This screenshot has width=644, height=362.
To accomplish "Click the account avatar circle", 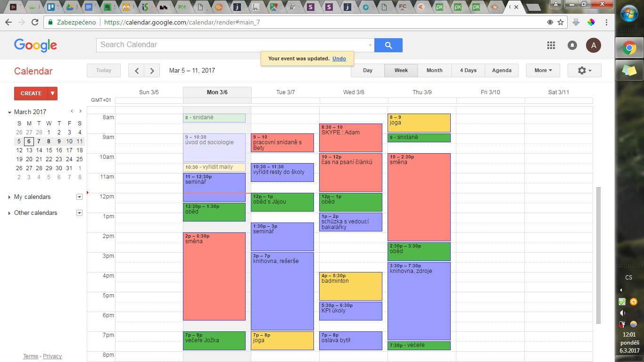I will pyautogui.click(x=594, y=45).
